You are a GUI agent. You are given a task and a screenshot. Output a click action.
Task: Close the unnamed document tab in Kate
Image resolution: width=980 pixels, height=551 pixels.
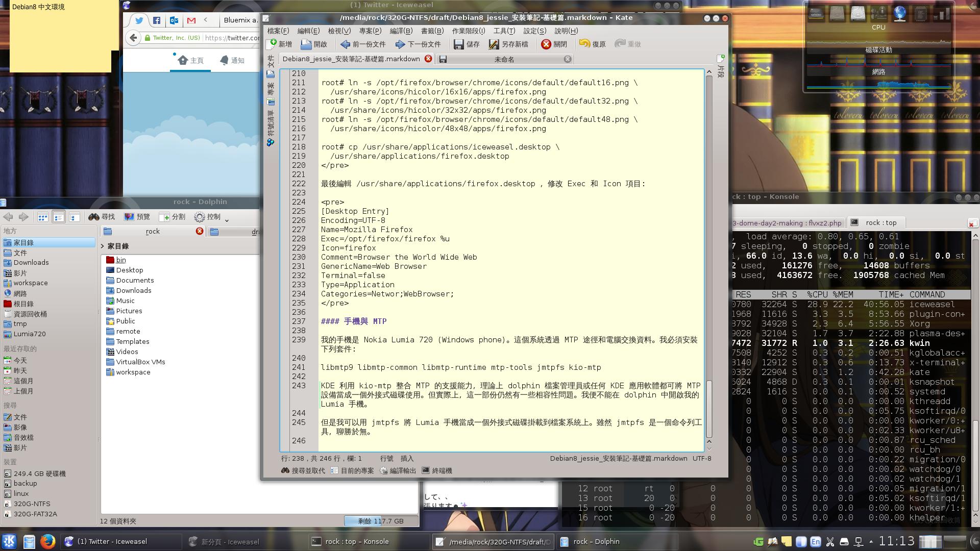(x=567, y=59)
